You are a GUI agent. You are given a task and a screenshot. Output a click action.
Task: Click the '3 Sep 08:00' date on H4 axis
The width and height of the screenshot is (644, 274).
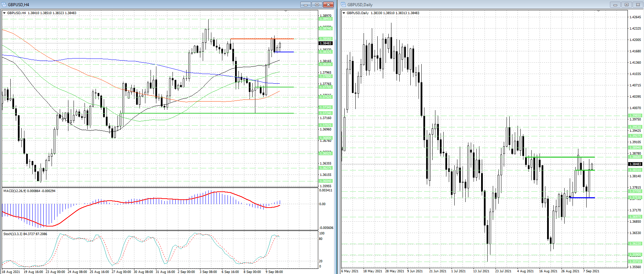pos(208,272)
